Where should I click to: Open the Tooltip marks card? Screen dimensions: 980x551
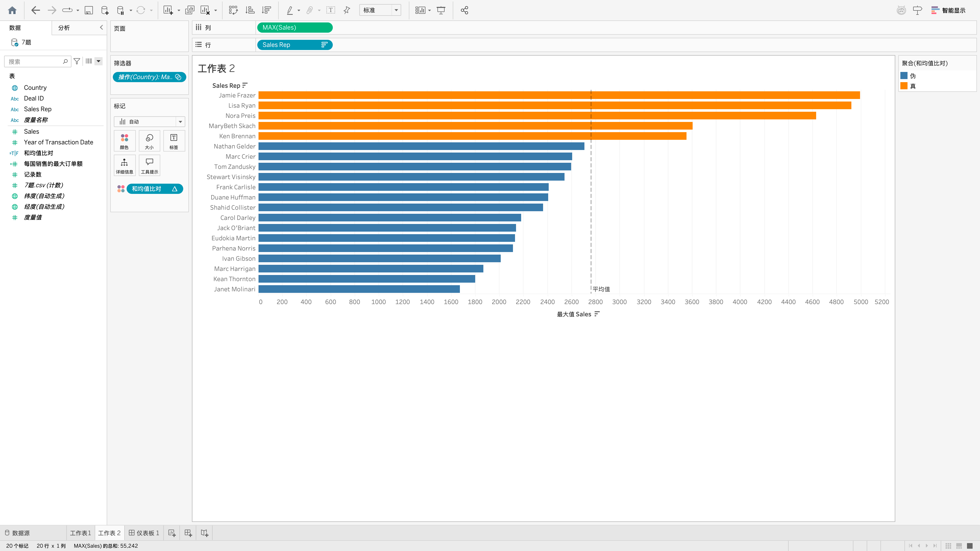coord(150,165)
